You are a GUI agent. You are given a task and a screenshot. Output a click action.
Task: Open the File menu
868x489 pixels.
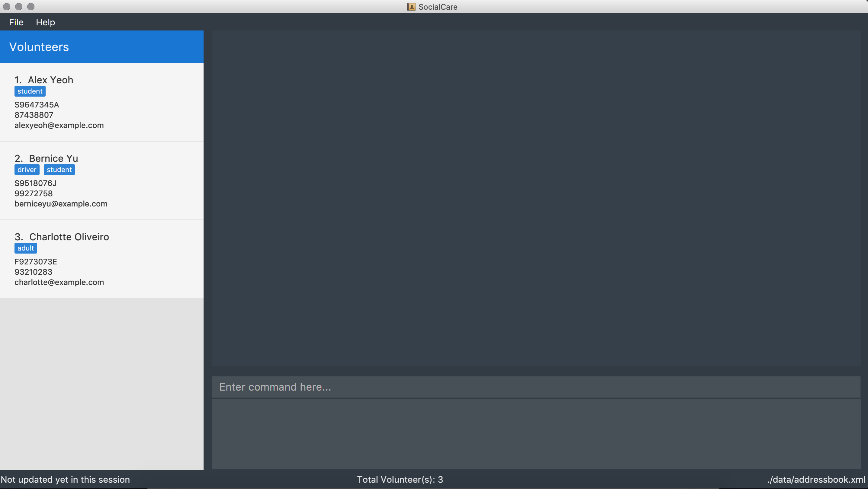click(16, 22)
